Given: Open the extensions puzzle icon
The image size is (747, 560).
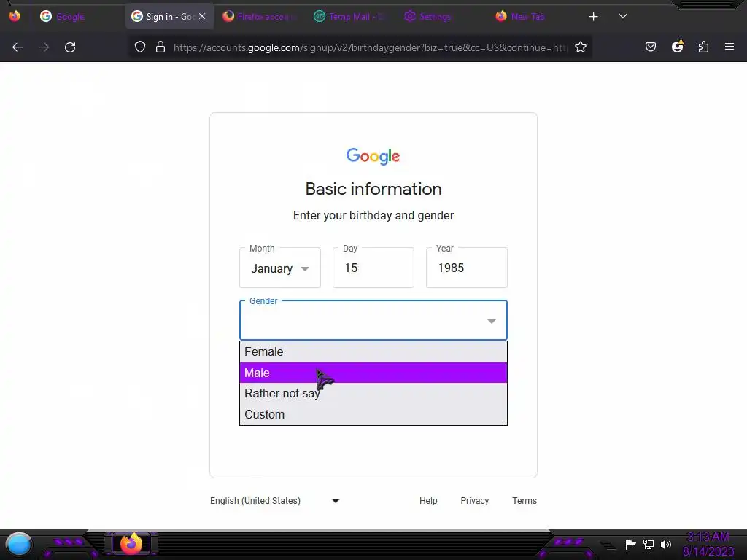Looking at the screenshot, I should tap(703, 47).
